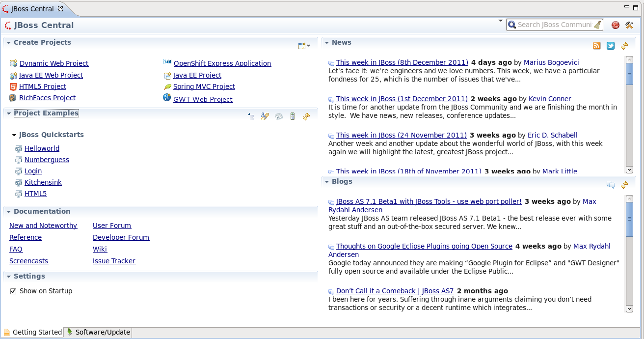Viewport: 644px width, 339px height.
Task: Click the Twitter icon in News header
Action: click(x=611, y=46)
